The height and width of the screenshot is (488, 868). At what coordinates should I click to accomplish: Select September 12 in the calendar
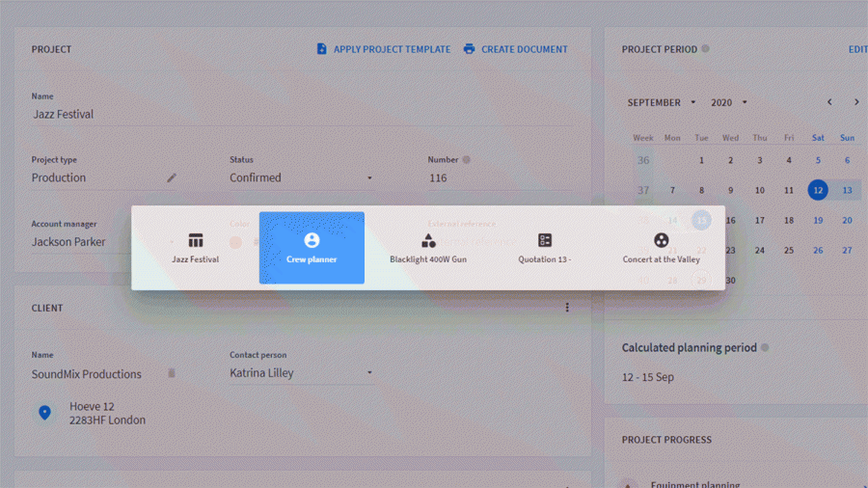(818, 190)
